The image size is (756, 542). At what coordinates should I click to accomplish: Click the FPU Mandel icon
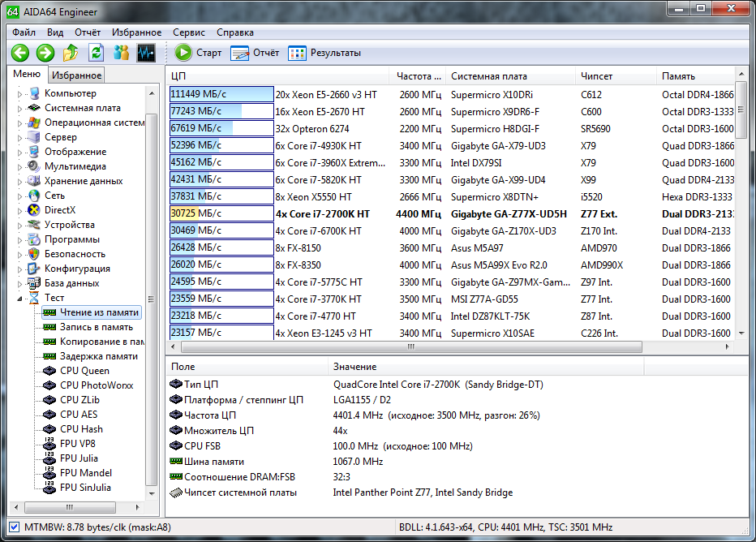49,472
